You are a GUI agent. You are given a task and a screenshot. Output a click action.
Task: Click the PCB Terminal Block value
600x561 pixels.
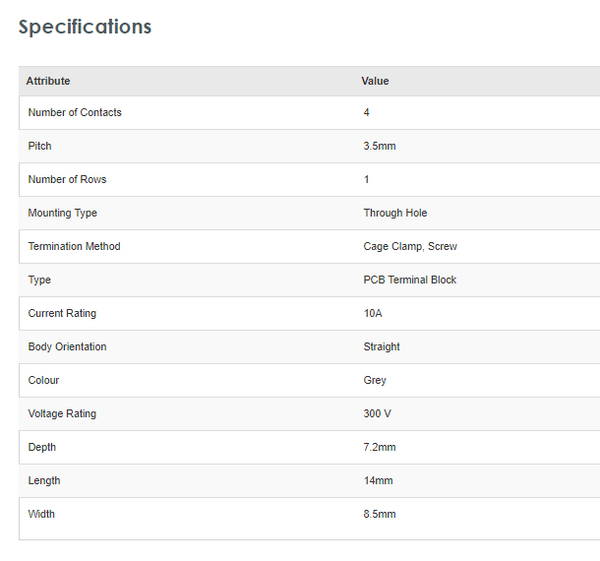pos(410,280)
